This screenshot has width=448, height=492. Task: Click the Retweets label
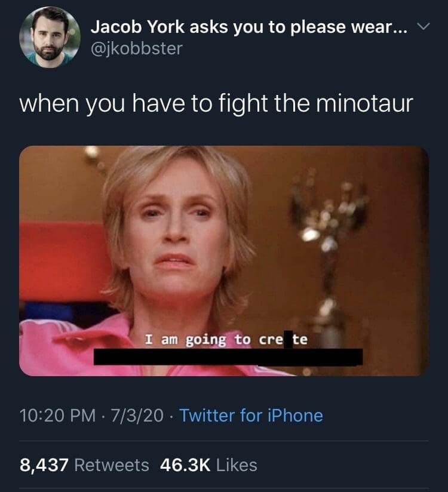112,465
